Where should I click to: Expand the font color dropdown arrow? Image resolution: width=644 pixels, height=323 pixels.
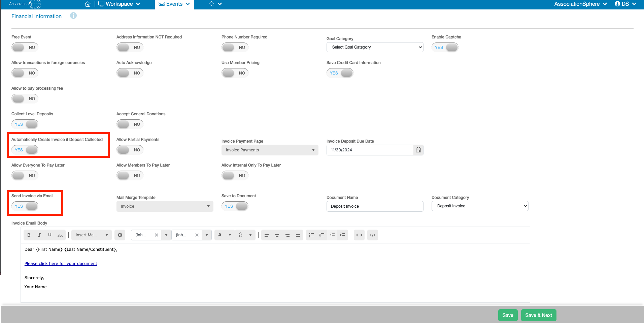click(x=230, y=235)
